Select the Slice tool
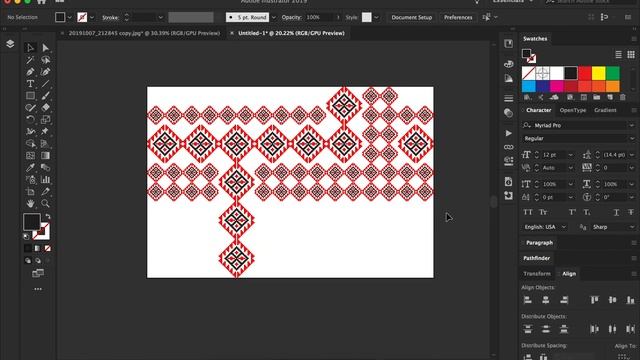This screenshot has height=360, width=640. click(45, 191)
